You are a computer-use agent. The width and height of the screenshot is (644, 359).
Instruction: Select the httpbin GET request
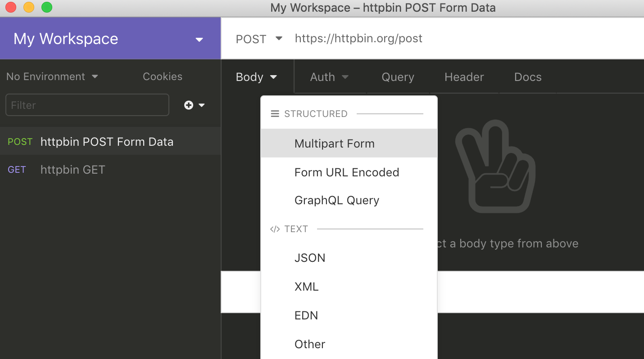tap(110, 170)
